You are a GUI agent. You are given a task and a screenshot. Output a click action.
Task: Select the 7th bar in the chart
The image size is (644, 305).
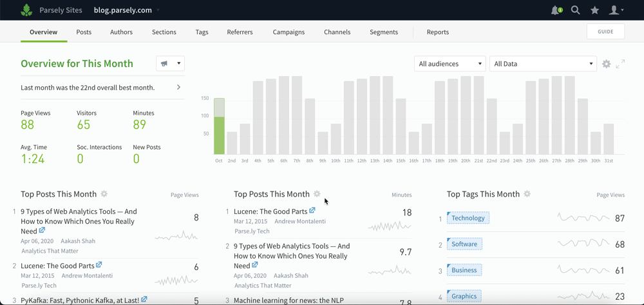coord(297,115)
